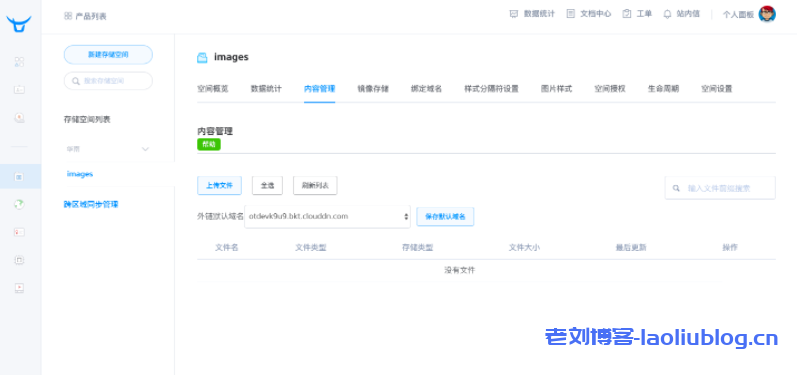Switch to 生命周期 tab
Image resolution: width=804 pixels, height=375 pixels.
663,89
